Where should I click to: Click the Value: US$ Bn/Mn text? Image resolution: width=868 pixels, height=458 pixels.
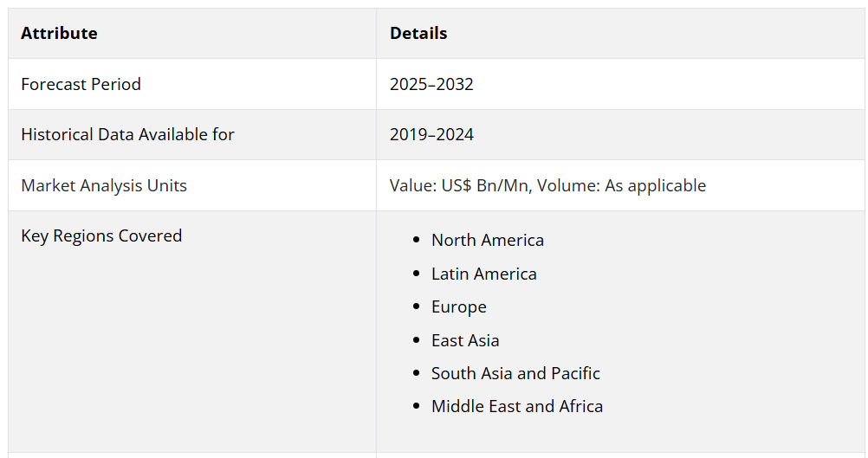pos(459,185)
